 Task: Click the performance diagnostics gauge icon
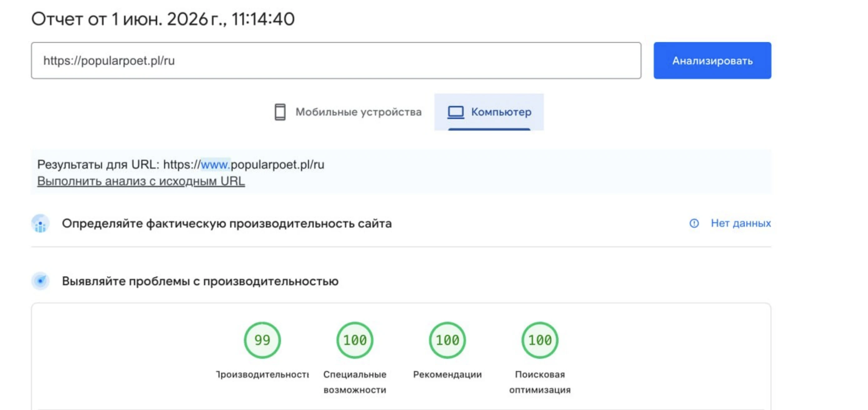pyautogui.click(x=40, y=281)
